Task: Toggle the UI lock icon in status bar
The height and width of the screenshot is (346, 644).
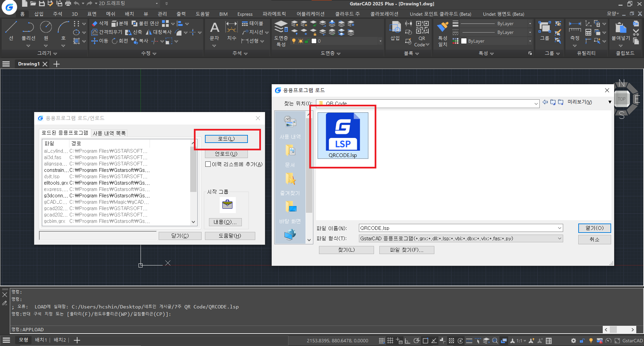Action: (582, 341)
